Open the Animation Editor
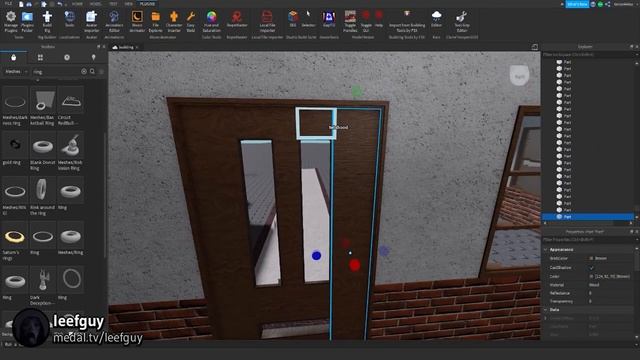The height and width of the screenshot is (360, 640). [x=114, y=21]
